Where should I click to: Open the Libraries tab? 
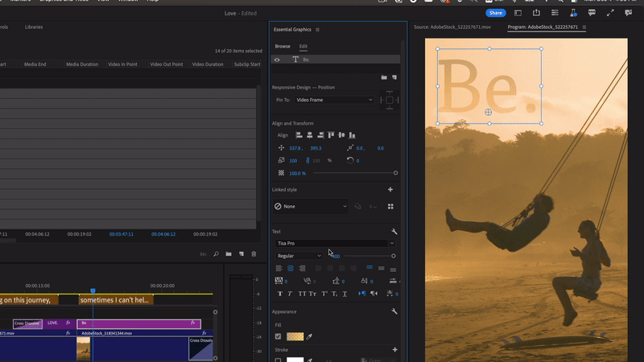34,27
